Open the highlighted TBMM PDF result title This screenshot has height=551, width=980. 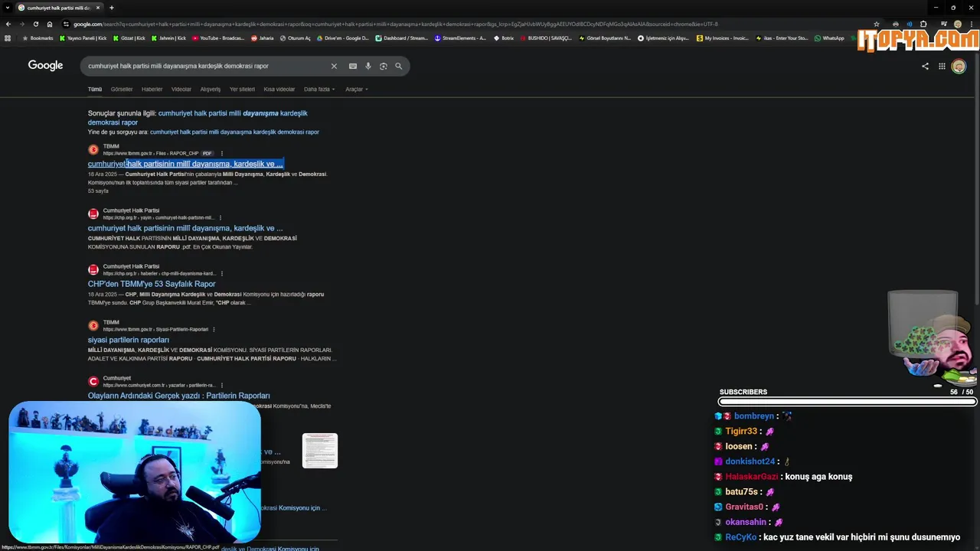click(x=185, y=164)
